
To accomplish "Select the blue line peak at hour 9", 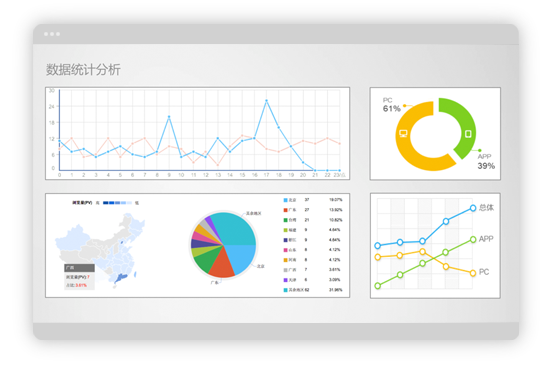I will [x=169, y=117].
